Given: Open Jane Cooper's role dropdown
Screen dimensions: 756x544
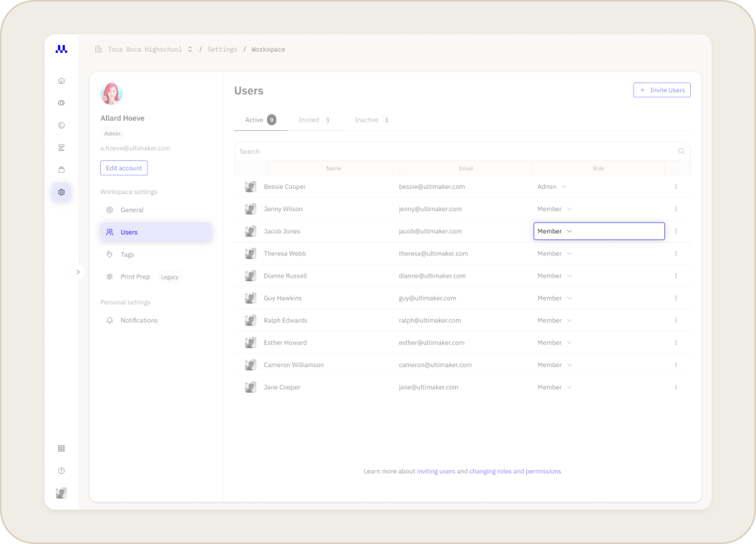Looking at the screenshot, I should (554, 387).
